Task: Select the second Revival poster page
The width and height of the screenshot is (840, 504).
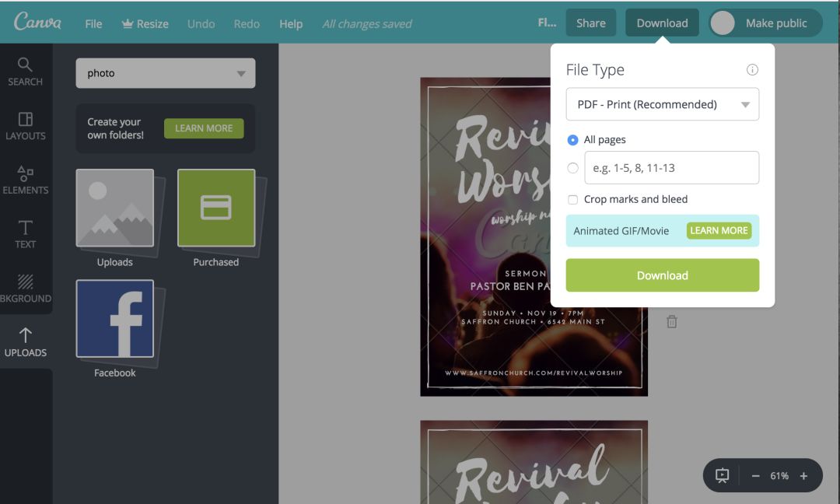Action: (x=534, y=462)
